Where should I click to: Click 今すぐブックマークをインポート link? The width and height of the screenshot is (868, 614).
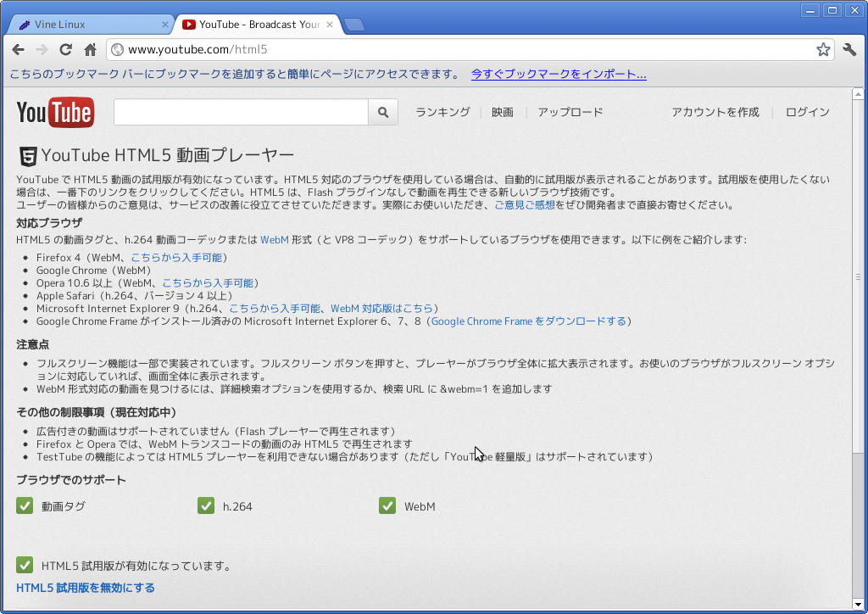pos(559,74)
